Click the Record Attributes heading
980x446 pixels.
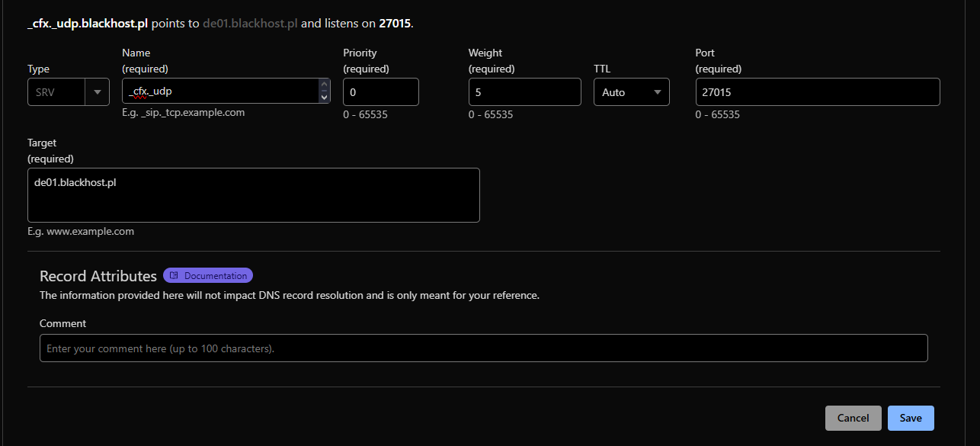coord(98,275)
